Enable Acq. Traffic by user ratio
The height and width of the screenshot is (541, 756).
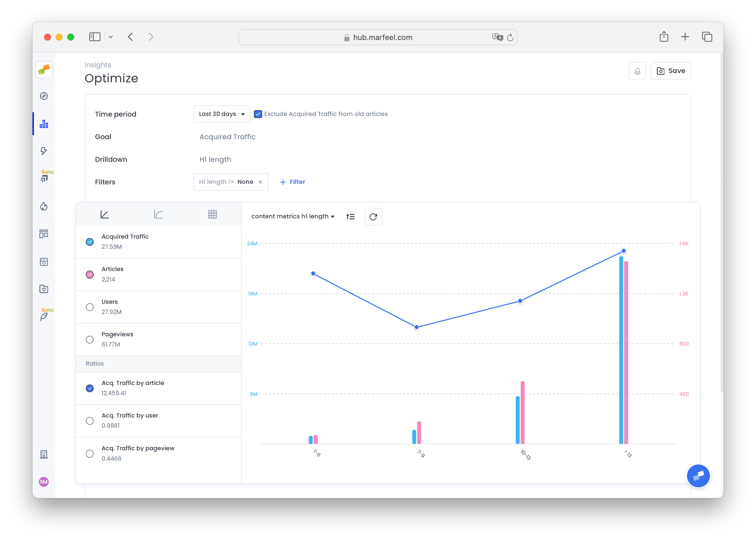pyautogui.click(x=90, y=421)
